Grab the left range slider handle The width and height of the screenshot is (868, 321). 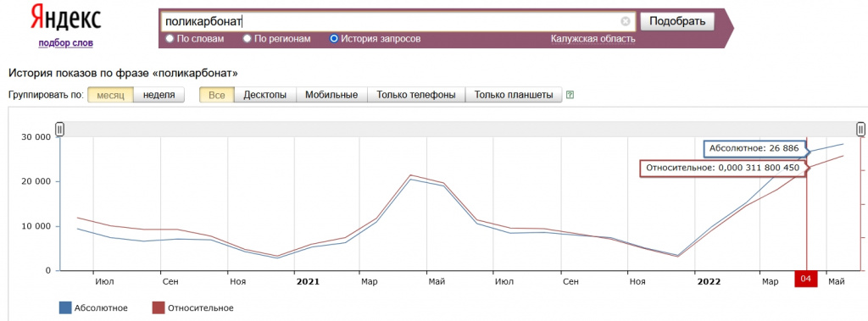60,129
